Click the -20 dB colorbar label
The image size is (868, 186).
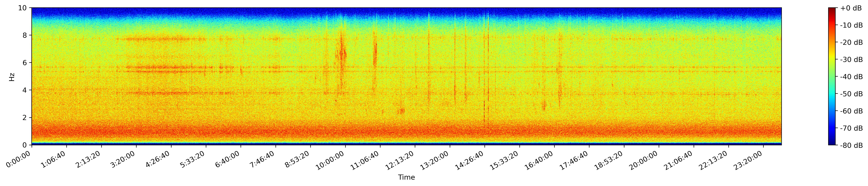[x=852, y=43]
